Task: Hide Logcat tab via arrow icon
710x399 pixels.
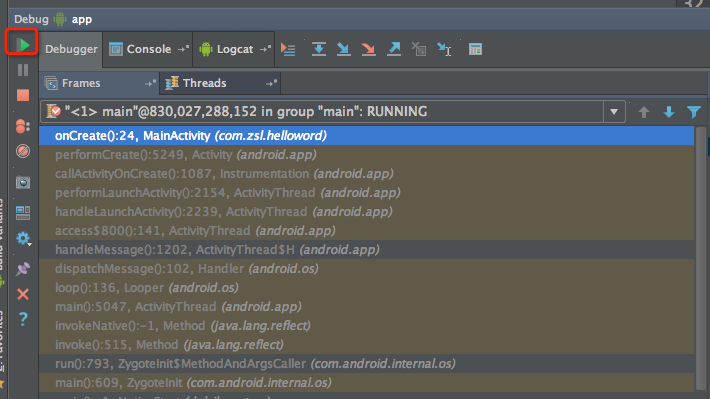Action: [x=265, y=48]
